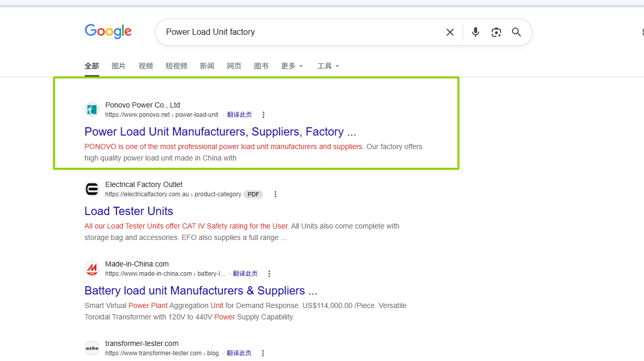Click Made-in-China.com favicon

tap(92, 269)
